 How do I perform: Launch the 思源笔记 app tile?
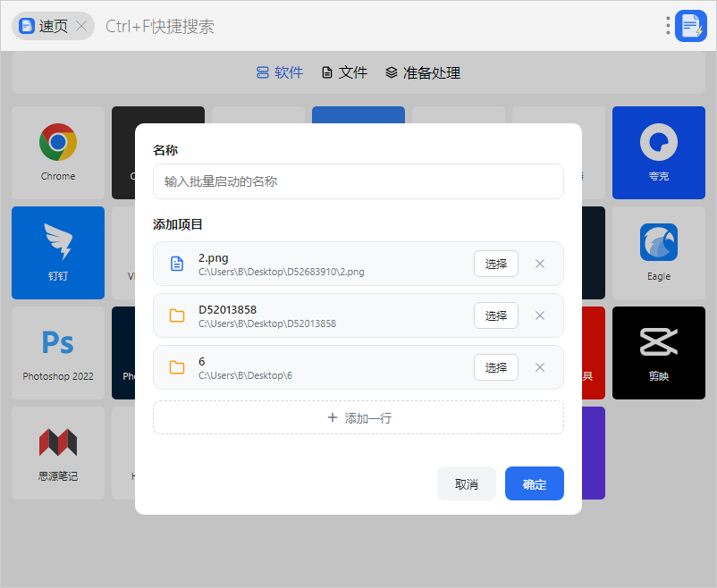[58, 453]
